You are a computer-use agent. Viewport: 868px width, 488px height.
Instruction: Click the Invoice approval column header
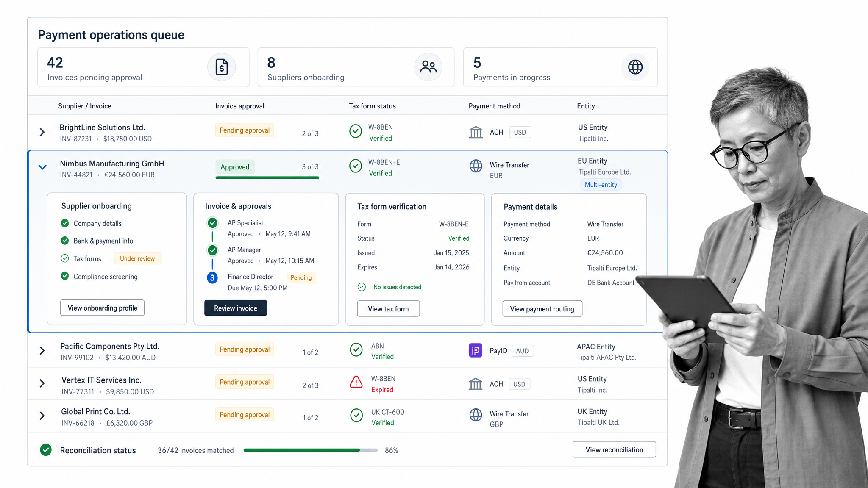239,106
